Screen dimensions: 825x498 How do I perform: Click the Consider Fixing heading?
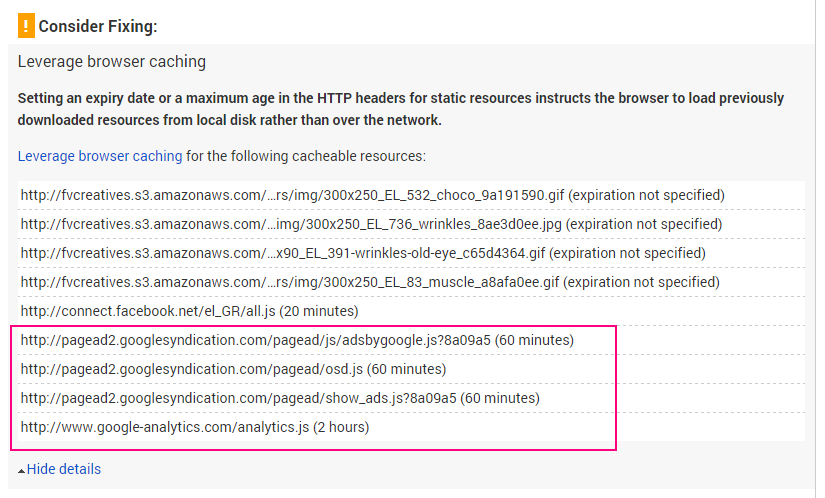point(98,26)
